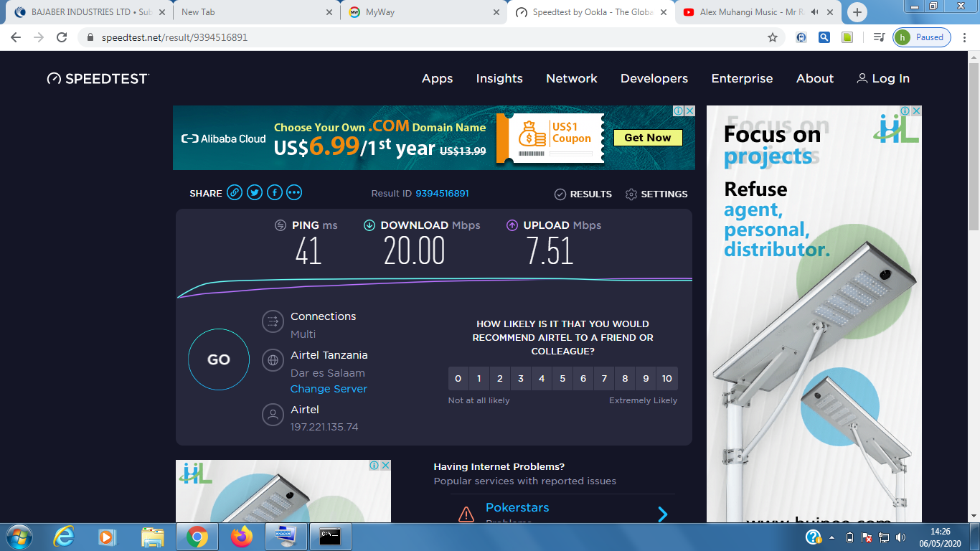Reload the page
980x551 pixels.
[62, 37]
